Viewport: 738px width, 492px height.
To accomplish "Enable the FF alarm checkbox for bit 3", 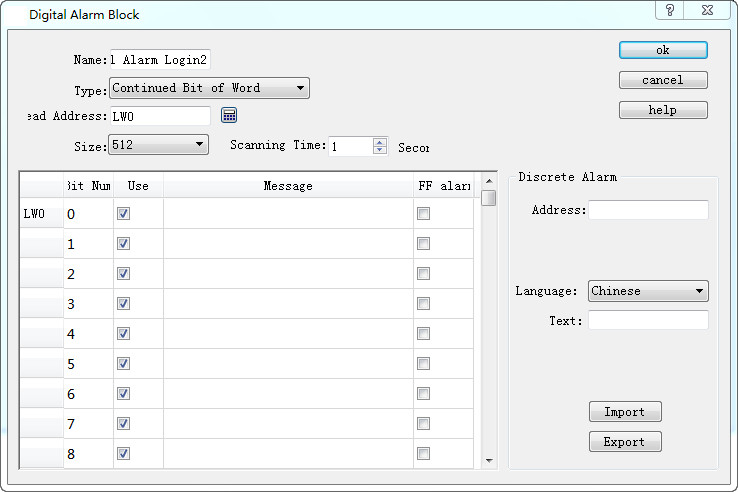I will [423, 304].
